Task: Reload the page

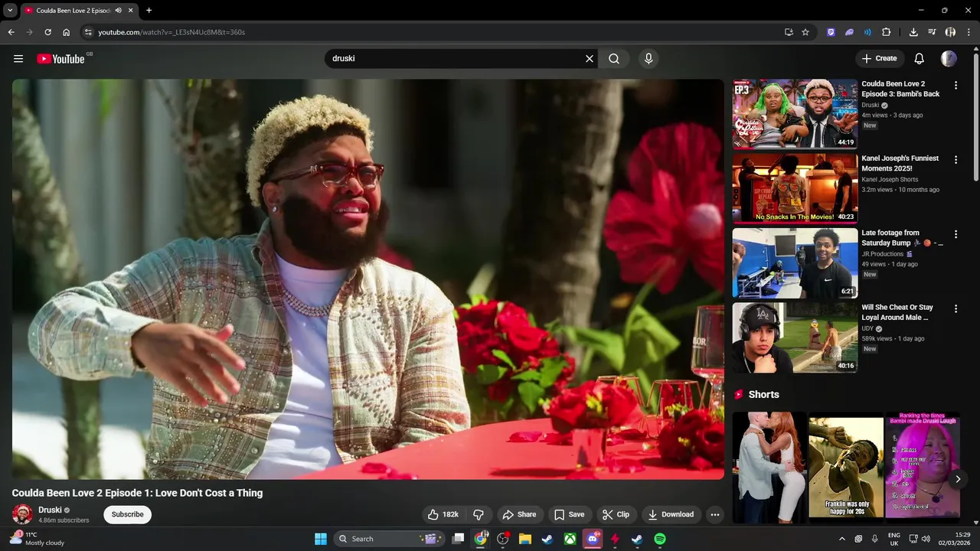Action: pyautogui.click(x=47, y=32)
